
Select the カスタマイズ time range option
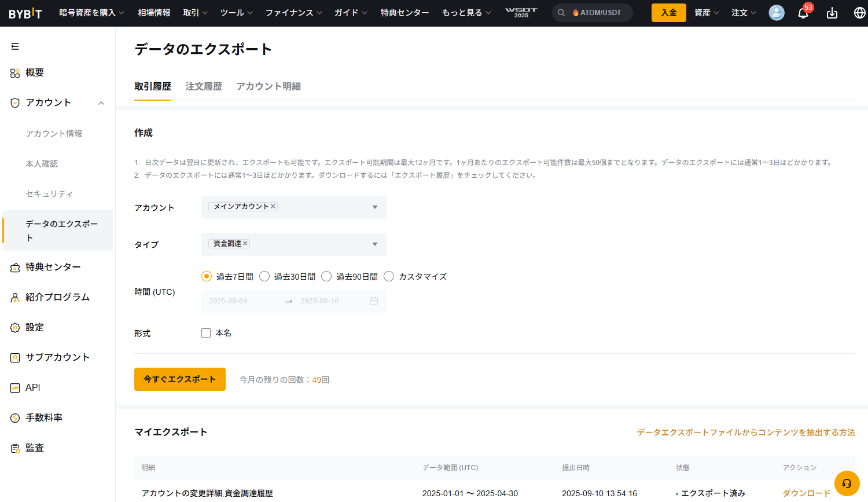click(x=388, y=276)
